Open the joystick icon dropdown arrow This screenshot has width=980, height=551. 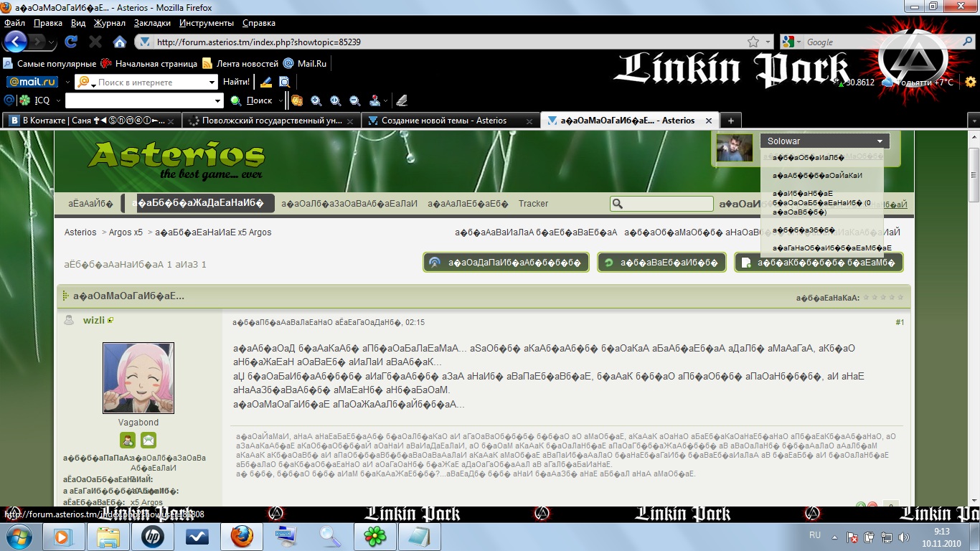(x=386, y=100)
